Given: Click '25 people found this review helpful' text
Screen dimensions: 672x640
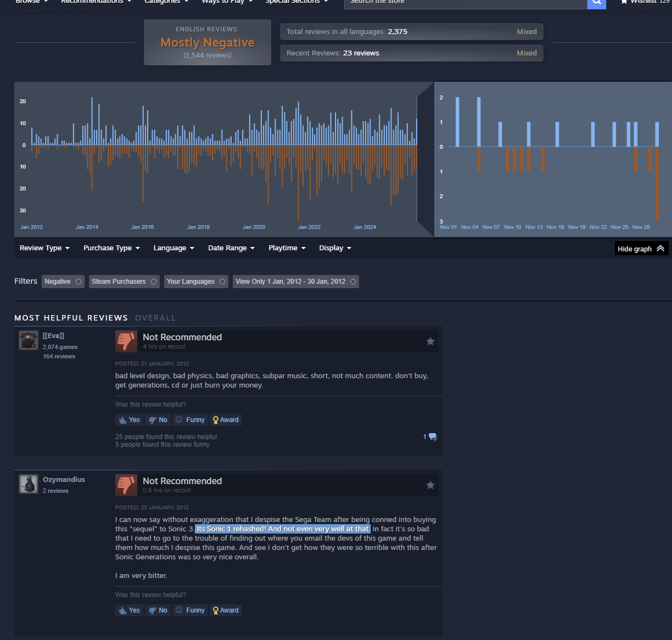Looking at the screenshot, I should pyautogui.click(x=166, y=437).
